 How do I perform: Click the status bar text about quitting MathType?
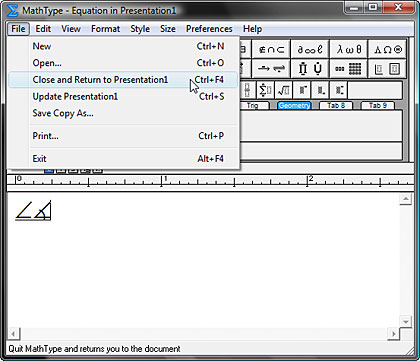[94, 349]
